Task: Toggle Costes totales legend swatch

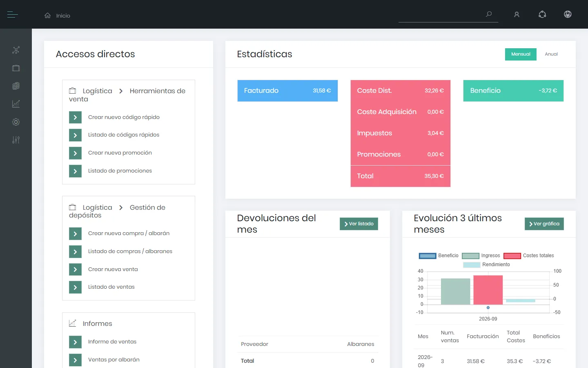Action: click(x=512, y=256)
